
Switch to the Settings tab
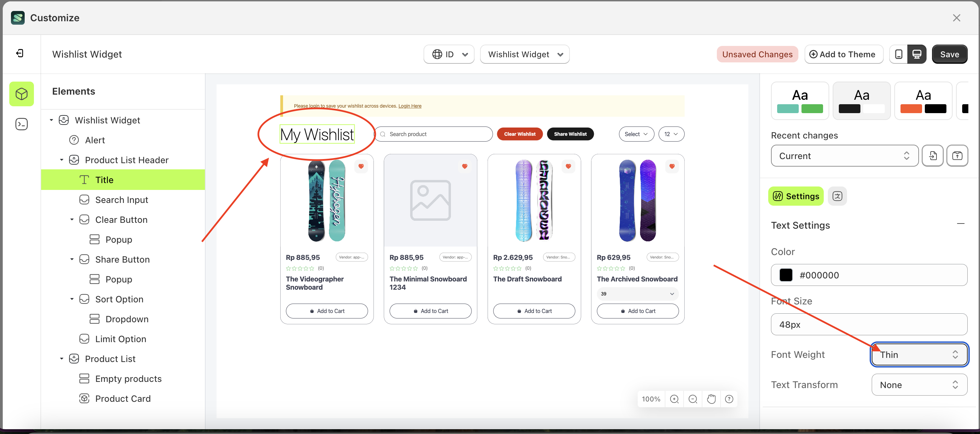point(796,196)
